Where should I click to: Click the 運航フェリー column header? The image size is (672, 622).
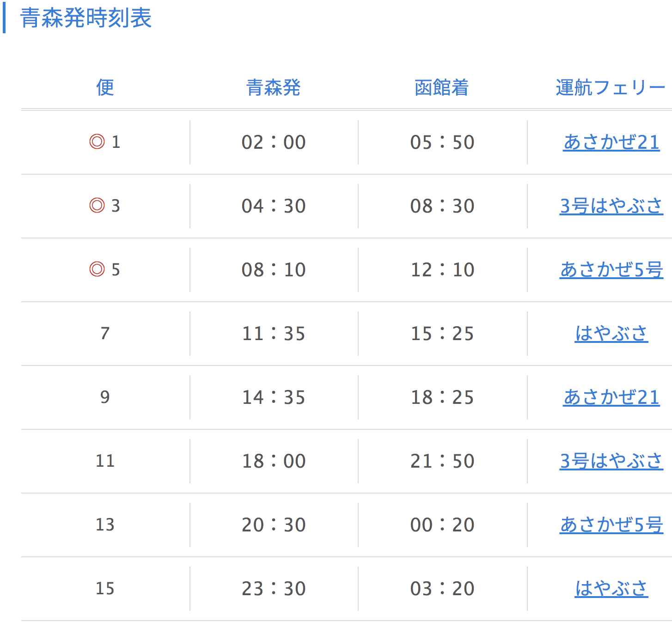[x=611, y=87]
